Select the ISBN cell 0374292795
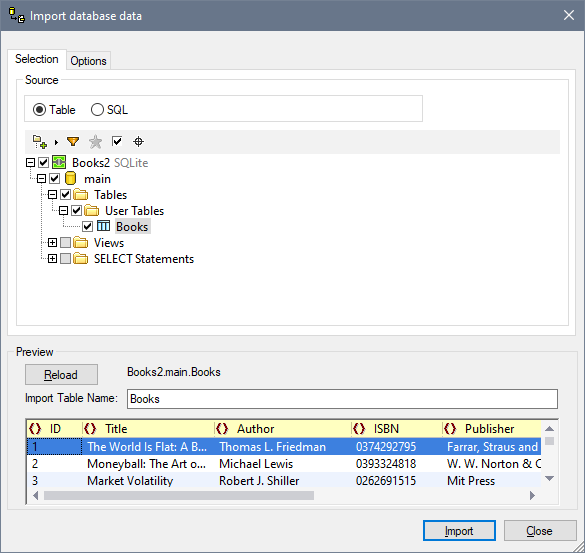 pyautogui.click(x=397, y=447)
